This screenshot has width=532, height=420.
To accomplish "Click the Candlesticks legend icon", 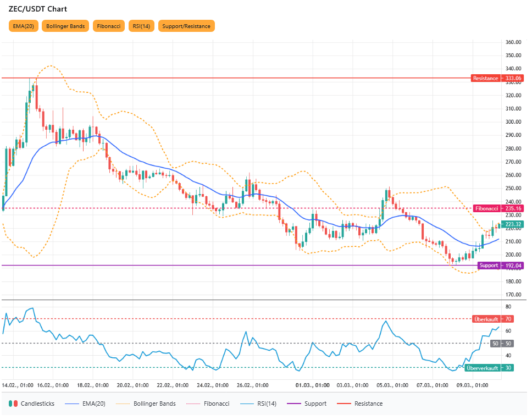I will (13, 404).
